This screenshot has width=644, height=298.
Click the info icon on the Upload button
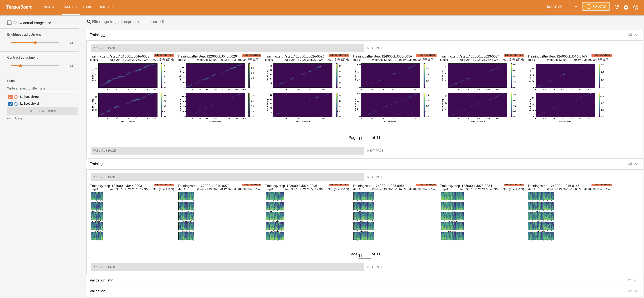pyautogui.click(x=589, y=6)
